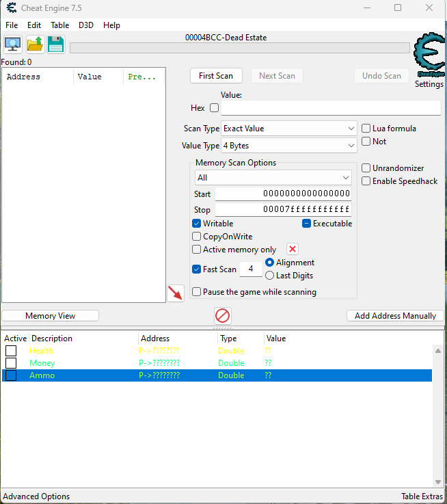Click Add Address Manually

395,316
